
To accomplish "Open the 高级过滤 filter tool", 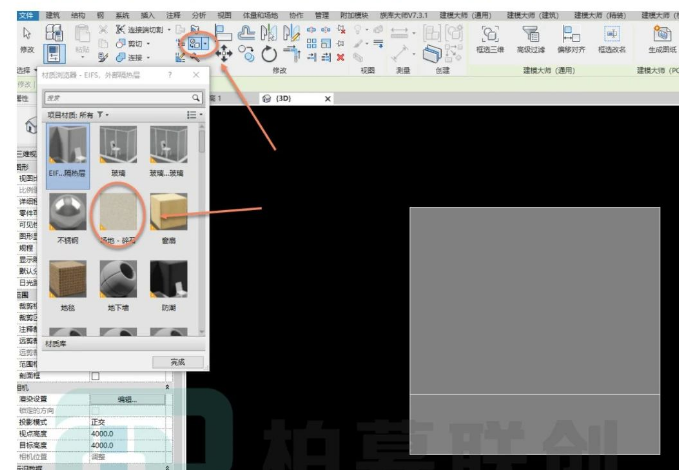I will [x=531, y=39].
